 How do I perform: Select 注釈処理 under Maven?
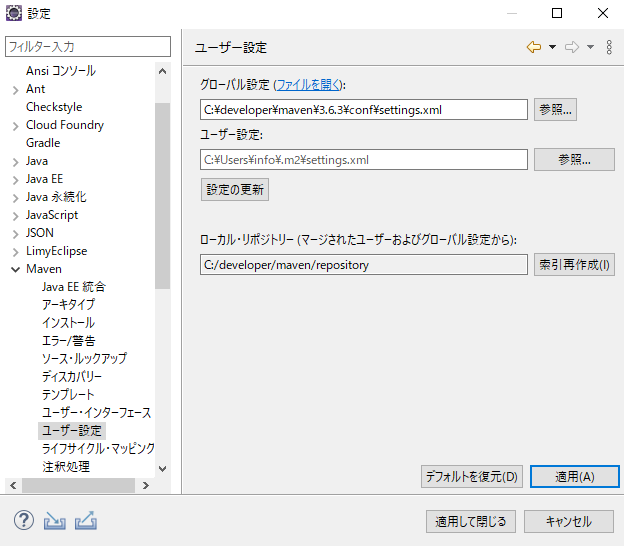(66, 466)
